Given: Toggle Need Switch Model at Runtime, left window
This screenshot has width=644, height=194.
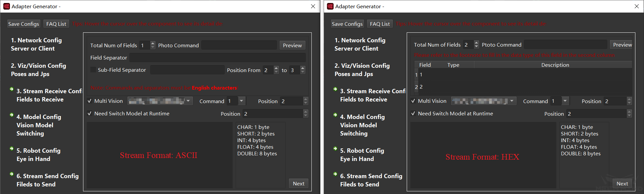Looking at the screenshot, I should (89, 114).
